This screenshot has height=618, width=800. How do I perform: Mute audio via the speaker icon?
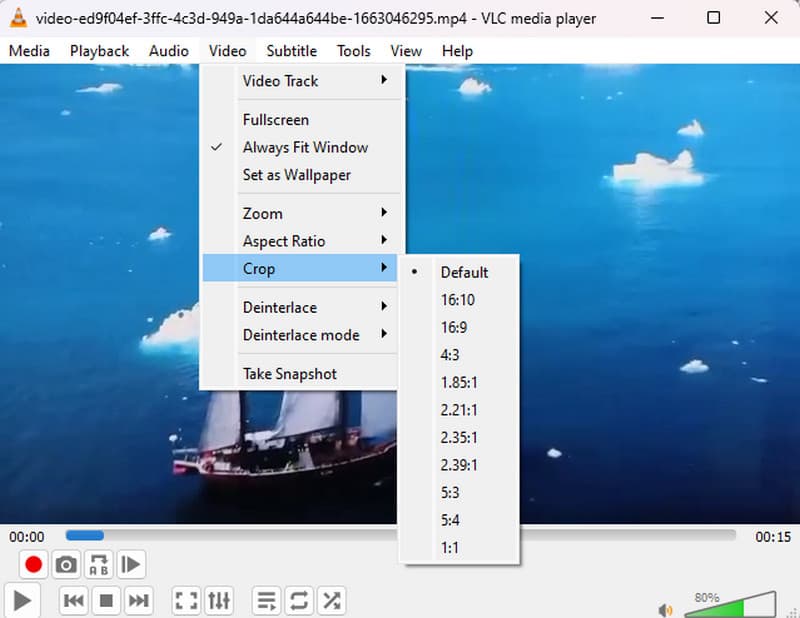coord(665,610)
